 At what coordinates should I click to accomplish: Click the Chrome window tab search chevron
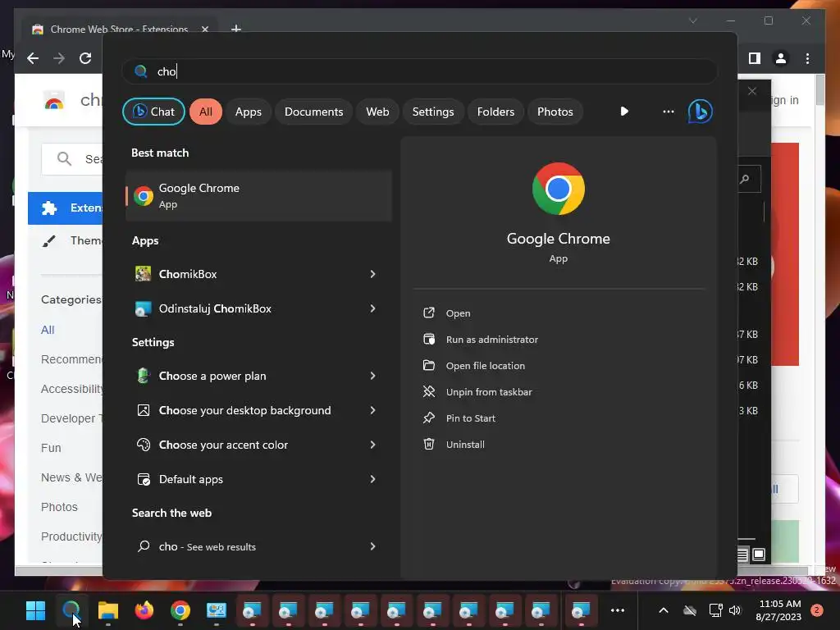point(692,21)
